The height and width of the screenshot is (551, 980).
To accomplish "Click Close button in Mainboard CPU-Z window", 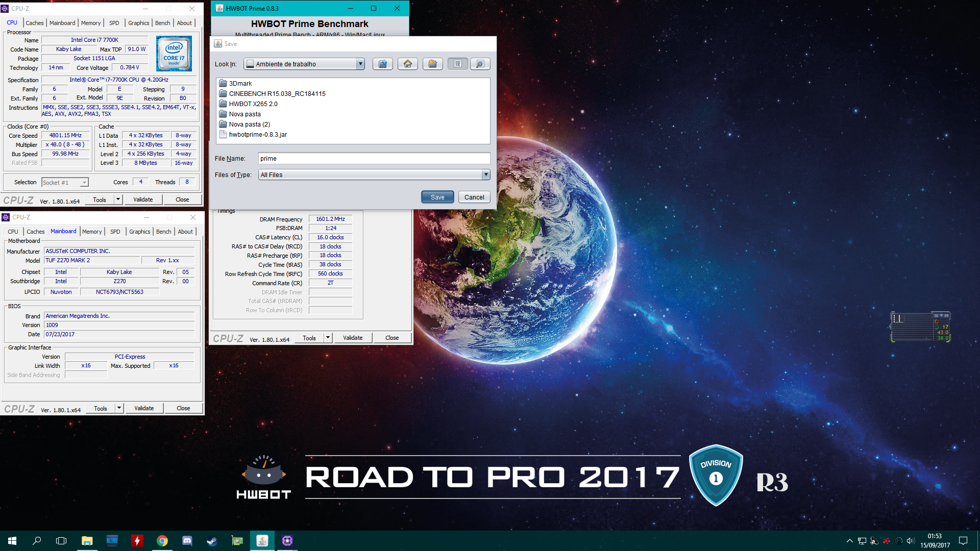I will [183, 408].
